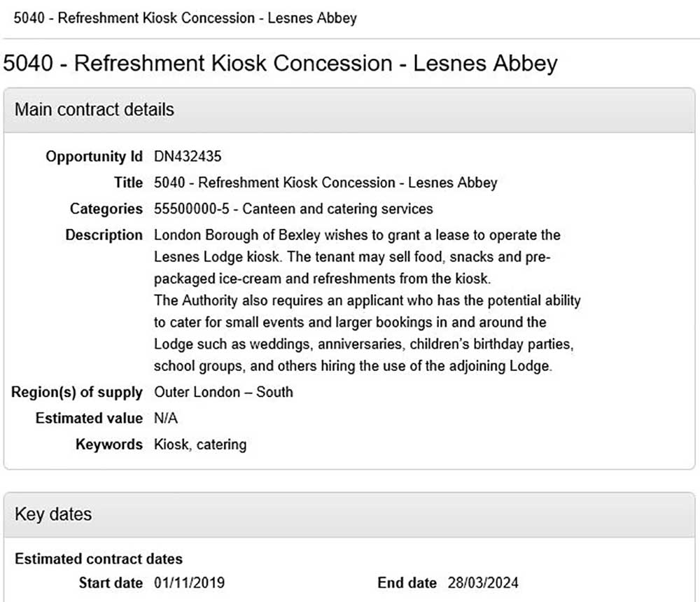This screenshot has height=602, width=700.
Task: Click the Kiosk, catering keywords value
Action: point(200,444)
